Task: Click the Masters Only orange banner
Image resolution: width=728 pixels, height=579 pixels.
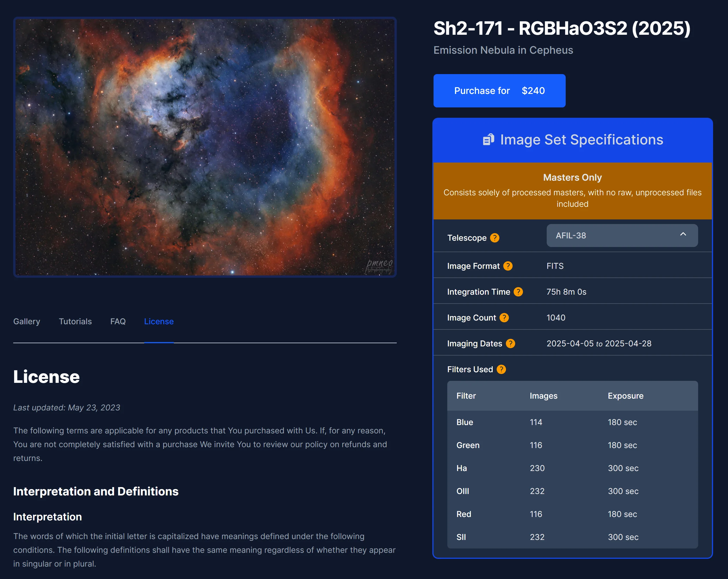Action: (x=572, y=191)
